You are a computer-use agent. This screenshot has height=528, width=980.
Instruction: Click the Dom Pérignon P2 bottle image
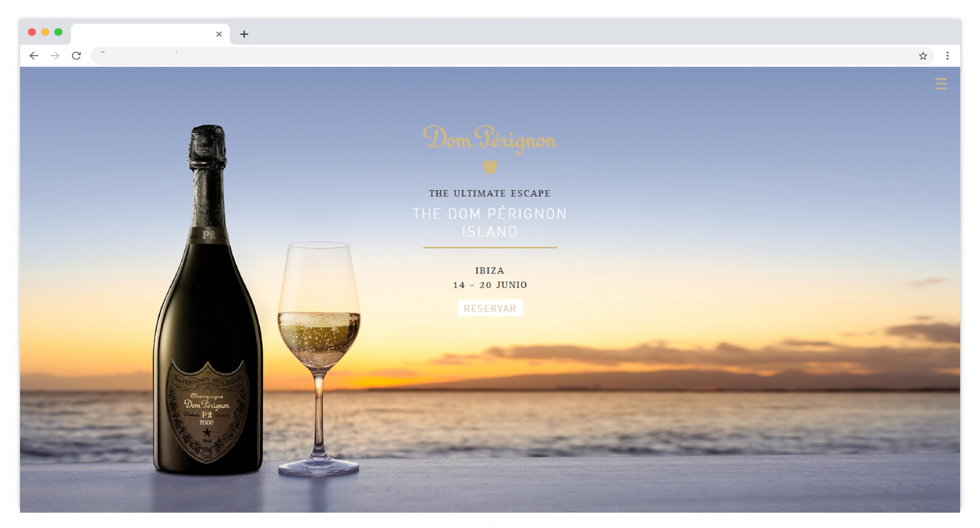tap(208, 300)
